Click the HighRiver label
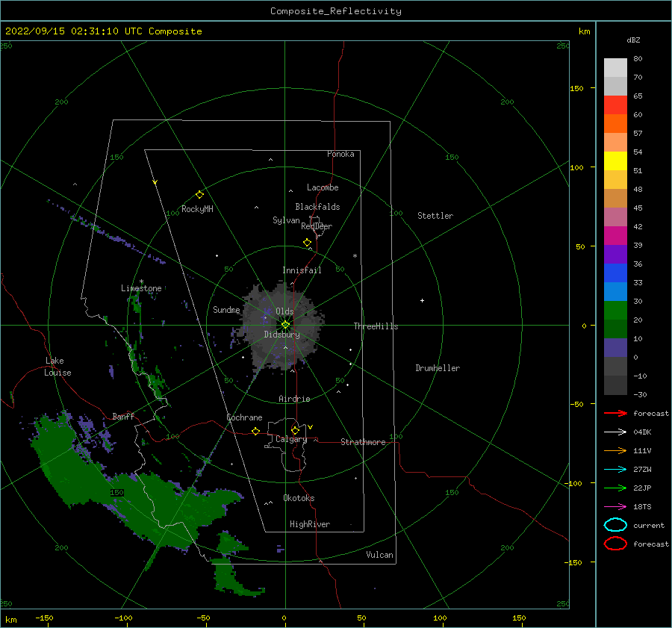Image resolution: width=672 pixels, height=628 pixels. [310, 525]
